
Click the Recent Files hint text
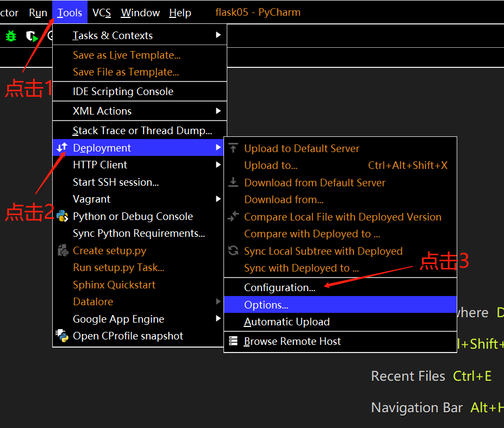[x=408, y=376]
